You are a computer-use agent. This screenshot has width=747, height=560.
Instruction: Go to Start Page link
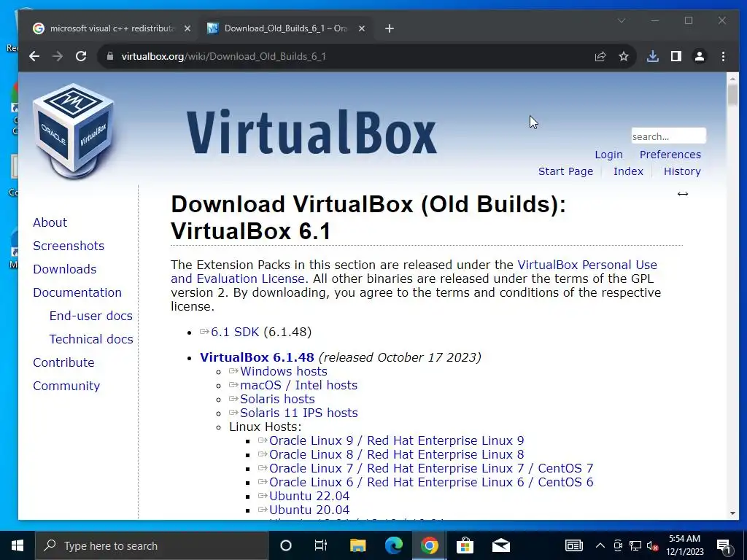point(565,171)
